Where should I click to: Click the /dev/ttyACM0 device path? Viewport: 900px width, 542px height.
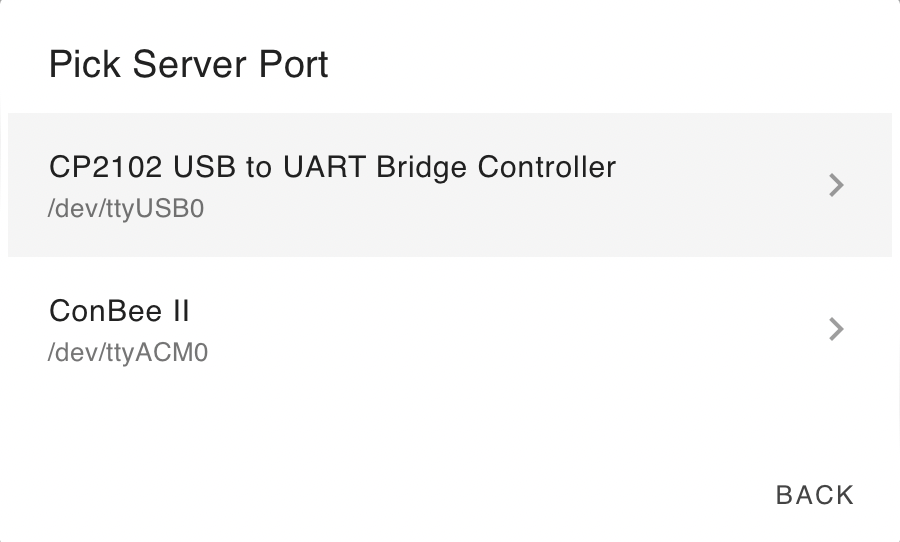coord(128,353)
